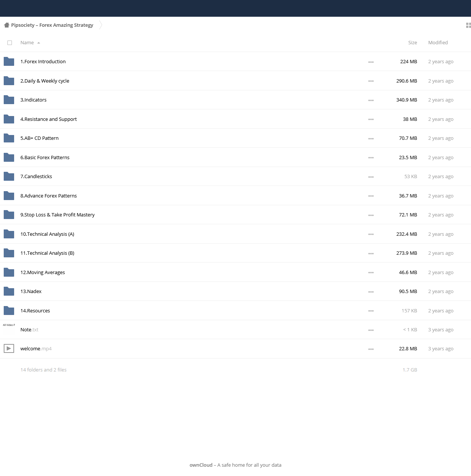Open the 1.Forex Introduction folder
Image resolution: width=471 pixels, height=476 pixels.
tap(43, 62)
